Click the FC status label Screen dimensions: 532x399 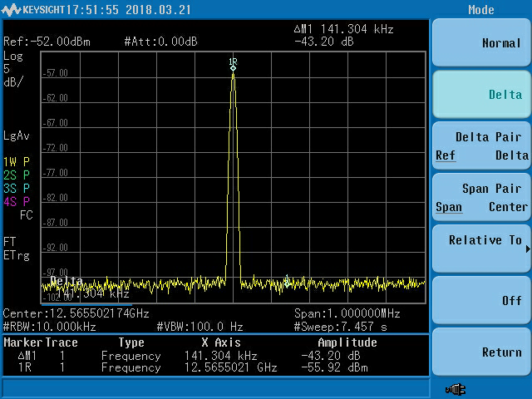coord(26,215)
